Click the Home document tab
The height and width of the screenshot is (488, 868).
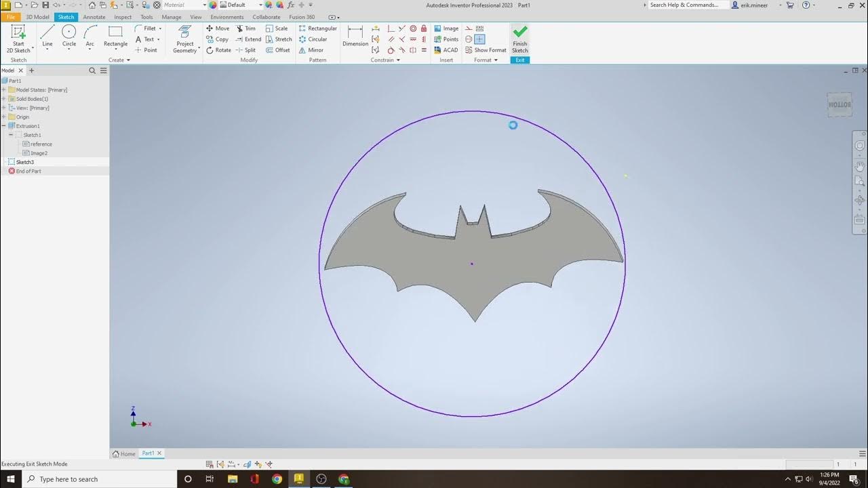coord(124,453)
